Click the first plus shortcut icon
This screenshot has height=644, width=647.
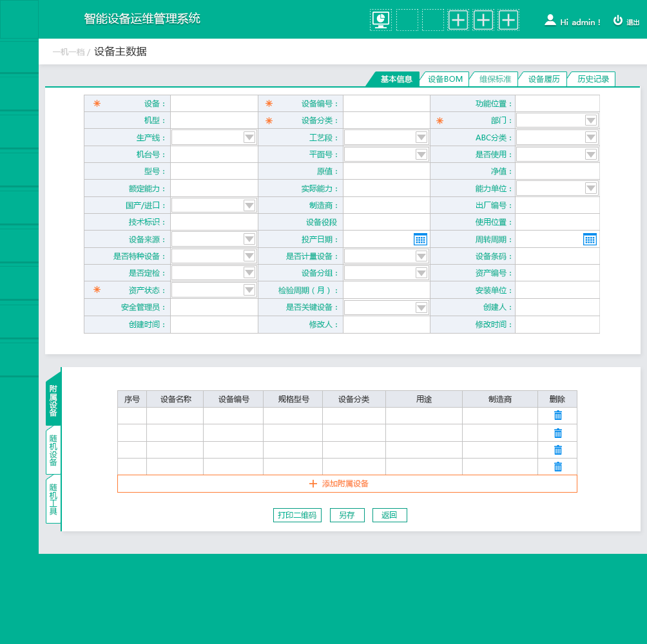[x=458, y=20]
